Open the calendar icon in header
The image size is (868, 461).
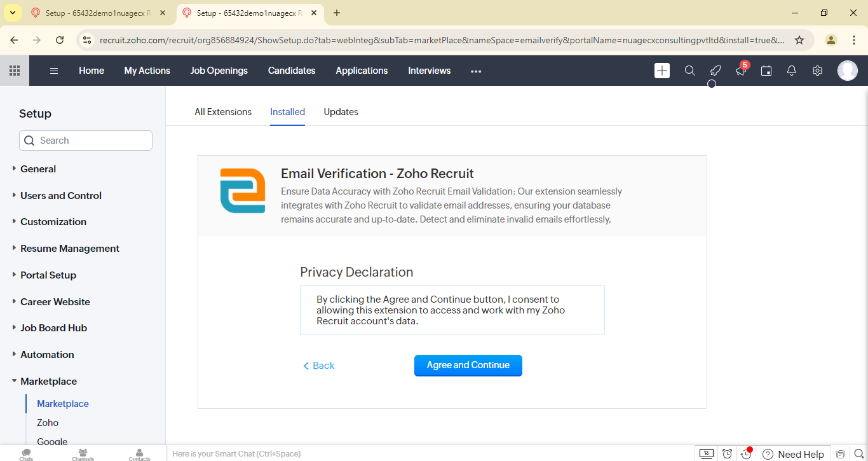click(x=766, y=71)
